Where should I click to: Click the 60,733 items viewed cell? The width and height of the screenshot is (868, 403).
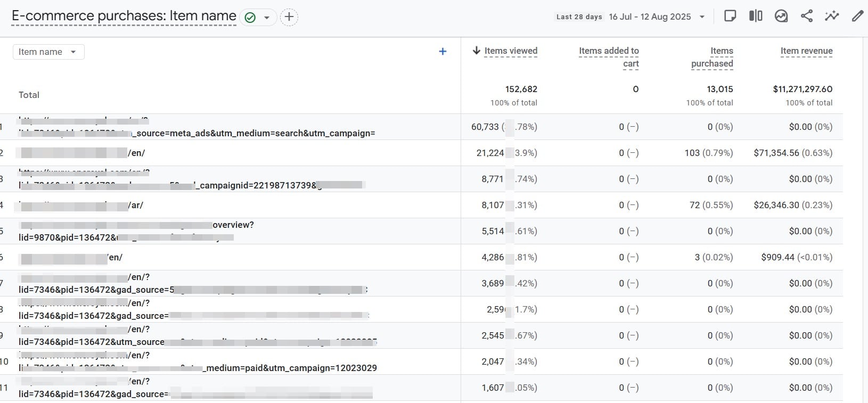tap(504, 127)
